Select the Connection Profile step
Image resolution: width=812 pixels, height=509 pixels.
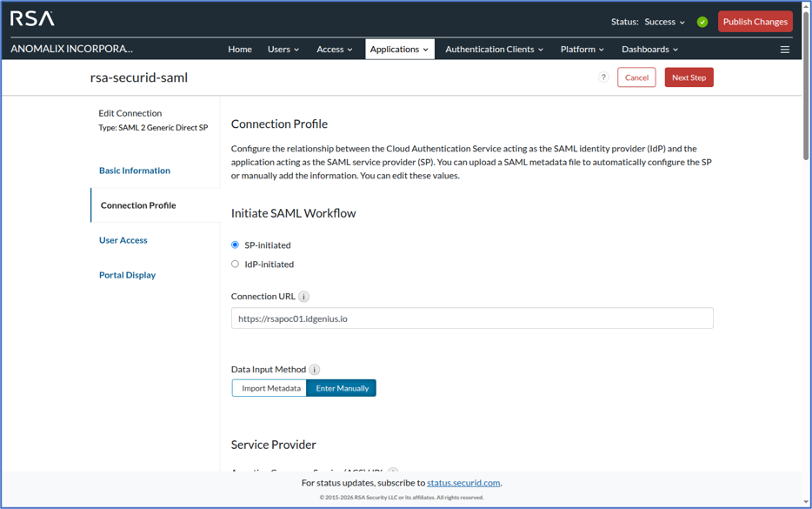[x=138, y=205]
